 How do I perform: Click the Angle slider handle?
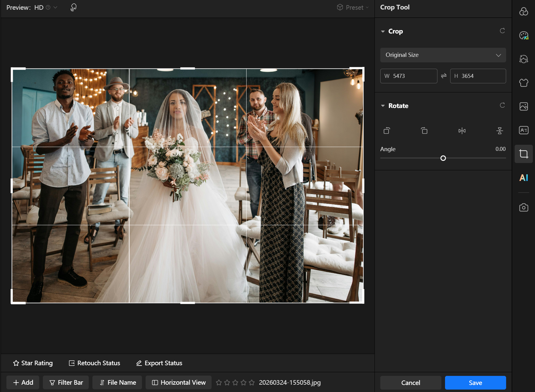pos(443,158)
